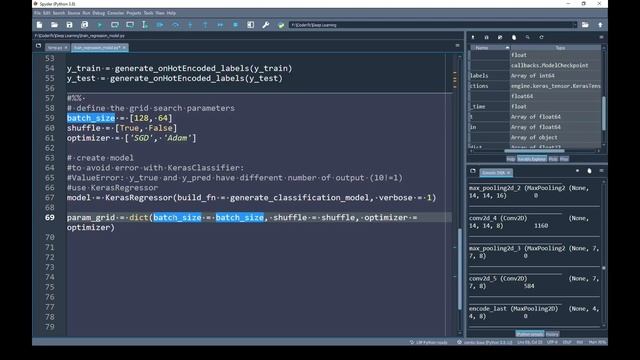640x360 pixels.
Task: Open the Edit menu
Action: [47, 13]
